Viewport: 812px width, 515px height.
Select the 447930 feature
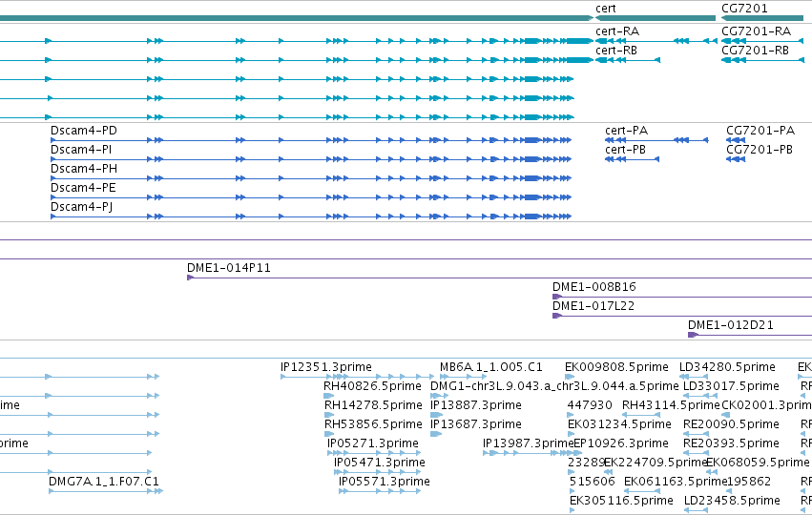pos(571,415)
